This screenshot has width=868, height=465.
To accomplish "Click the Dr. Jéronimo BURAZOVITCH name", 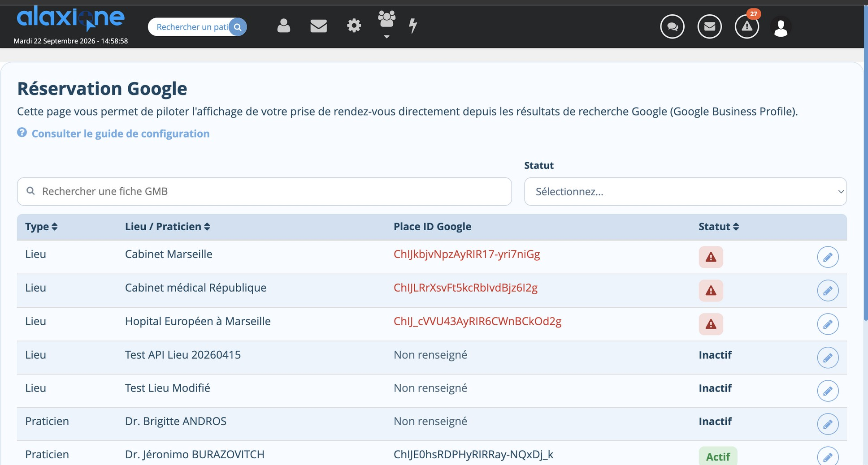I will [195, 455].
